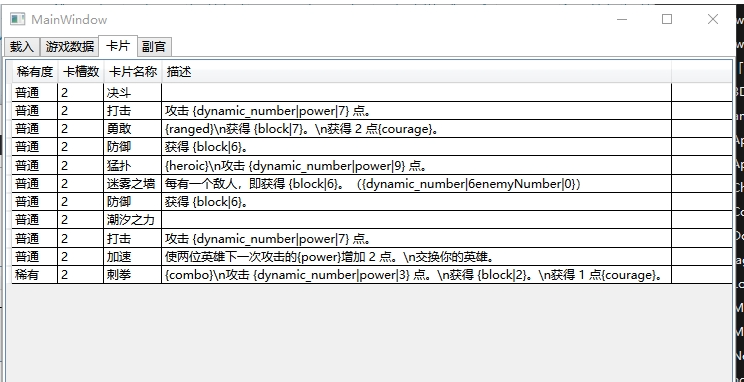Viewport: 744px width, 382px height.
Task: Click the slot count 2 in 猛扑 row
Action: click(81, 166)
